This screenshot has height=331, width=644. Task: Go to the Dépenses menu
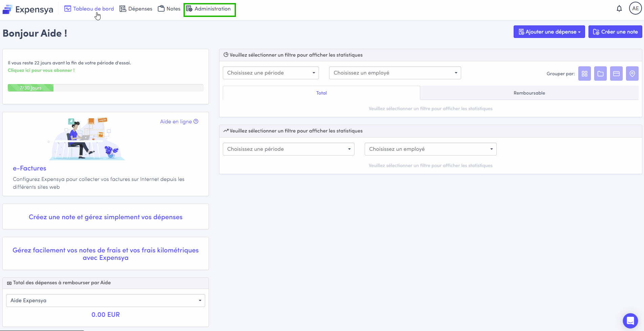[136, 9]
